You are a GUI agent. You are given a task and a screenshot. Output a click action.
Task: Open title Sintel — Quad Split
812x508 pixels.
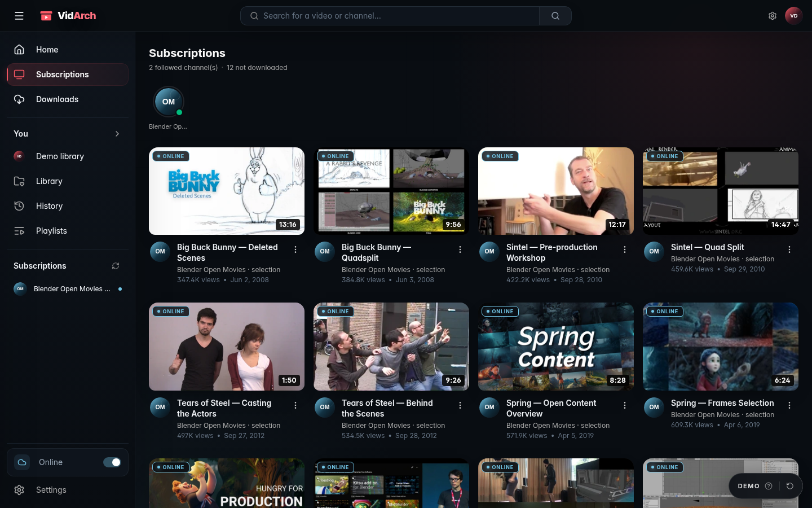click(x=707, y=247)
